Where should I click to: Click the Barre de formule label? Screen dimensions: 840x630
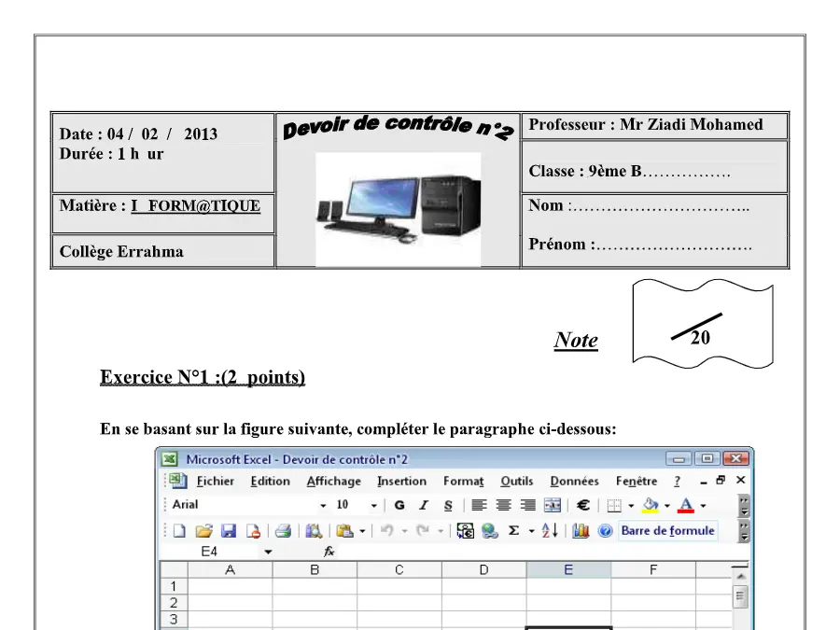[667, 530]
